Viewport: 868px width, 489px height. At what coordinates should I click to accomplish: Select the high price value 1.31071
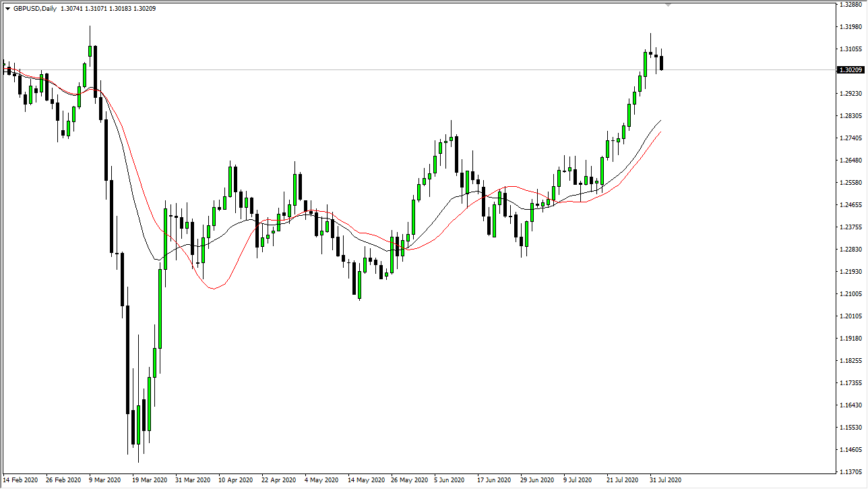[95, 8]
